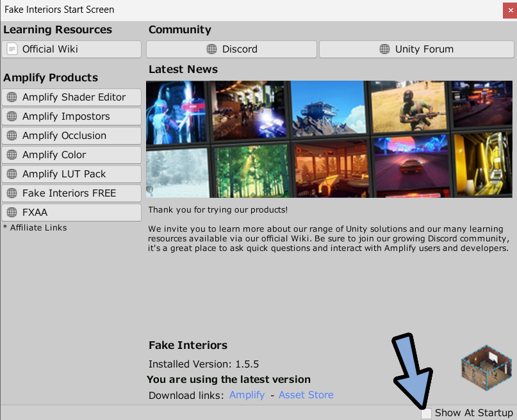Click globe icon beside Amplify Color
Viewport: 517px width, 420px height.
click(x=12, y=155)
